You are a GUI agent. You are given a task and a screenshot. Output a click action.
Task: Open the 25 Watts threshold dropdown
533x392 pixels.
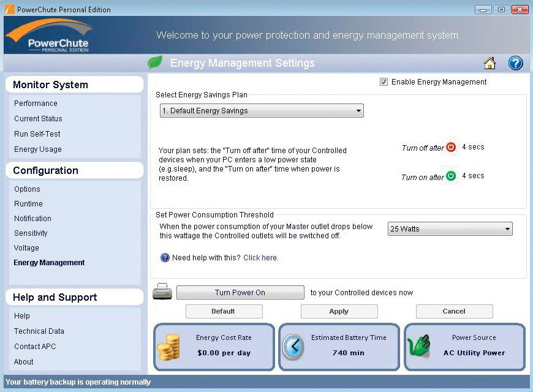(x=450, y=229)
